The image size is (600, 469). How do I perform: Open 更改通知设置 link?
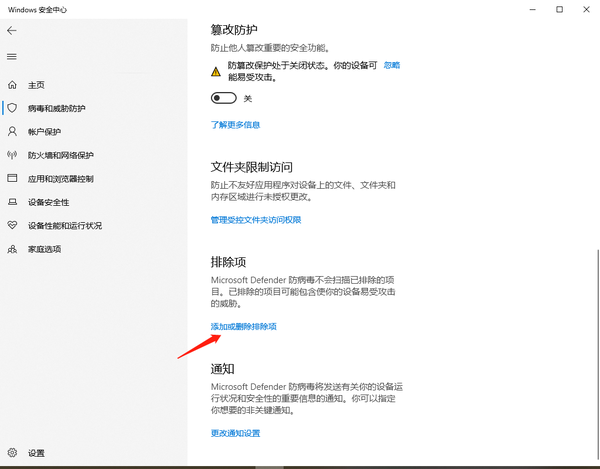[x=235, y=433]
